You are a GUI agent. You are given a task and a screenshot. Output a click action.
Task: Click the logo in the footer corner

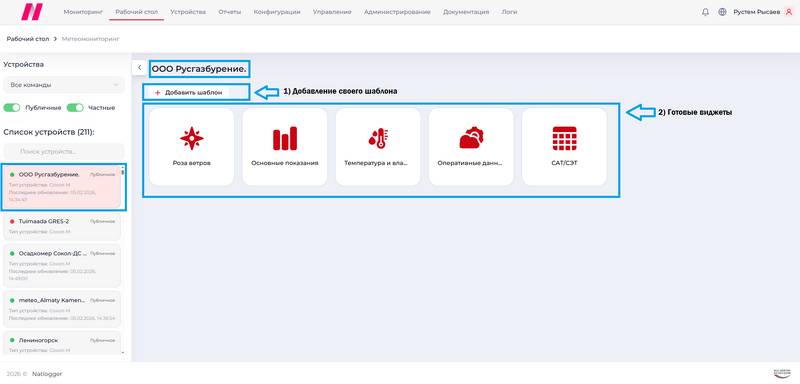[781, 373]
